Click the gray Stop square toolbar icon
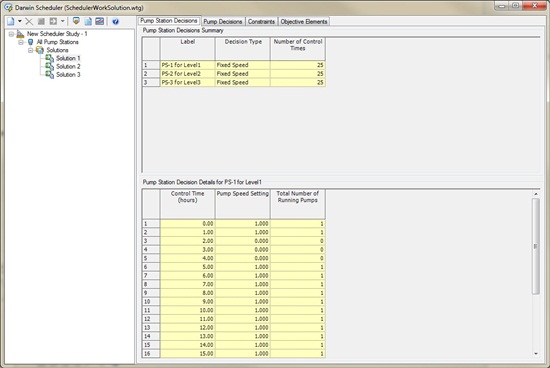The height and width of the screenshot is (368, 550). tap(41, 21)
